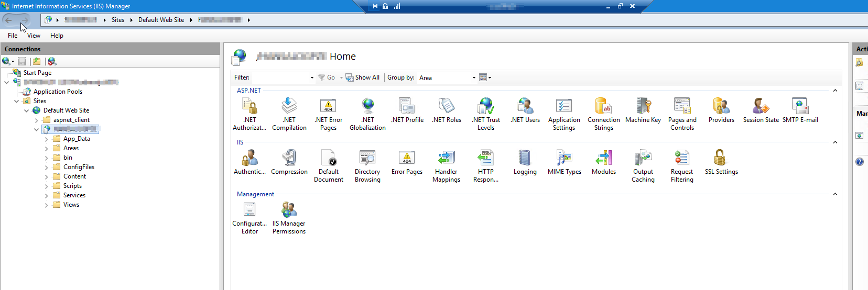The width and height of the screenshot is (868, 290).
Task: Open IIS Error Pages feature
Action: pyautogui.click(x=407, y=162)
